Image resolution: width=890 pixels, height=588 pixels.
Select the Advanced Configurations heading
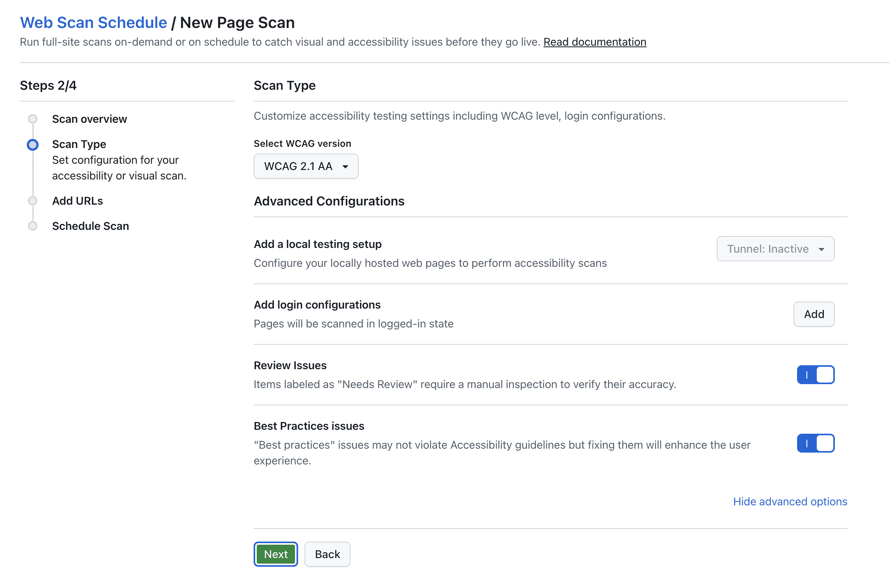pyautogui.click(x=329, y=201)
